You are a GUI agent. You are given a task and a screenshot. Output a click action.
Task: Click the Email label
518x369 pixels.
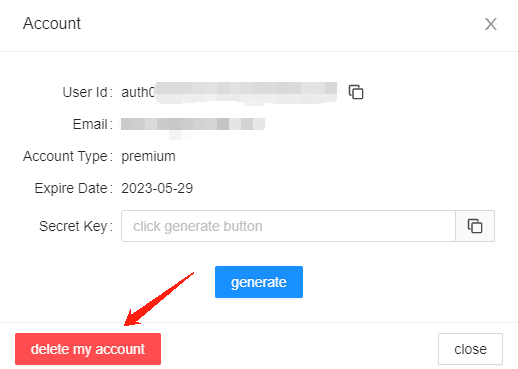[93, 124]
